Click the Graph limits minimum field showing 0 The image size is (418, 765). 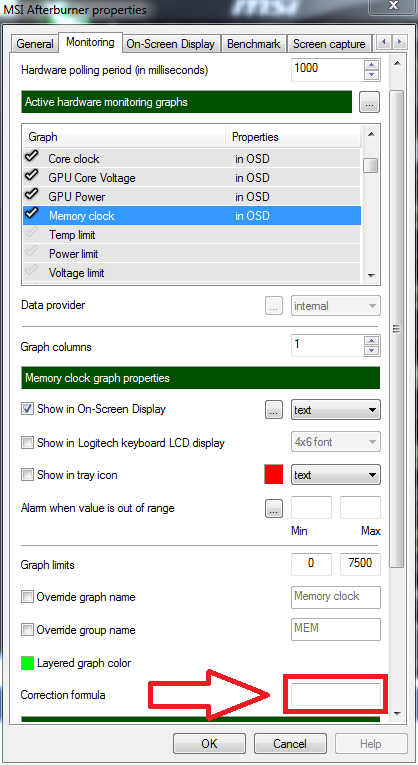tap(311, 564)
